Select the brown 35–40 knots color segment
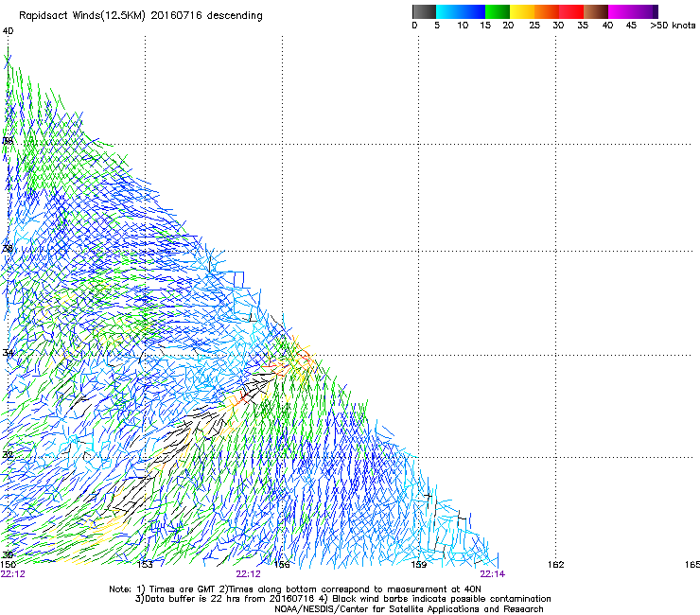The image size is (700, 615). [596, 11]
